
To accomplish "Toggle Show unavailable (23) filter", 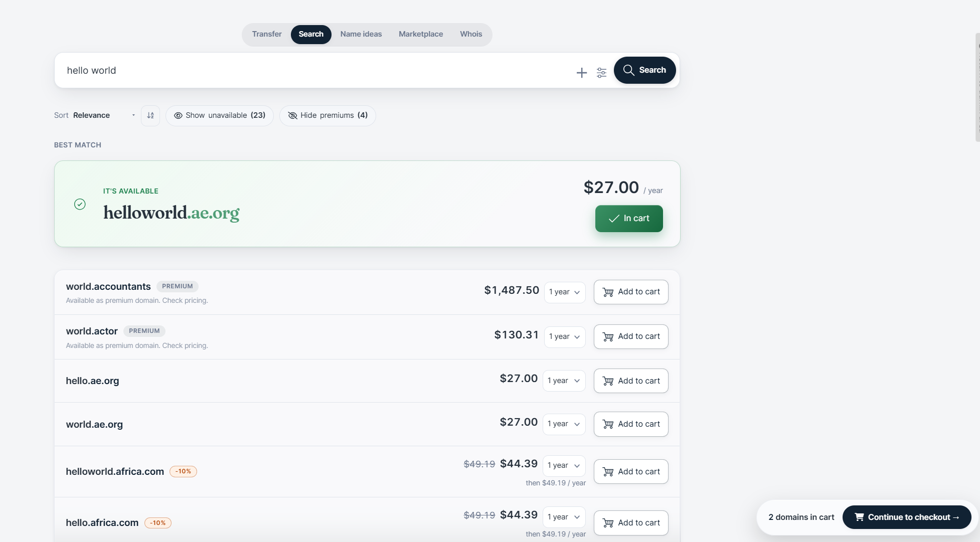I will (x=220, y=116).
